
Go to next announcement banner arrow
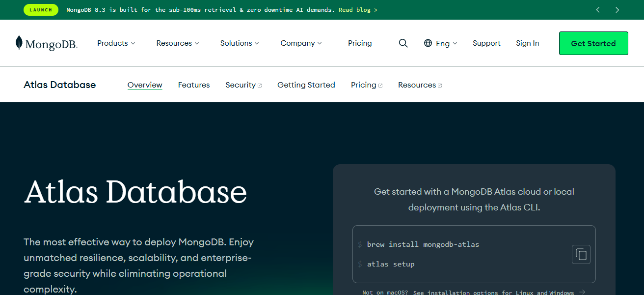[617, 10]
